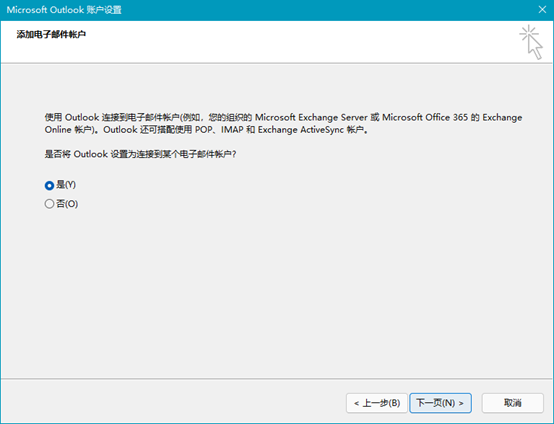554x424 pixels.
Task: Click the question 是否将 Outlook 设置为连接到某个电子邮件帐户
Action: 140,154
